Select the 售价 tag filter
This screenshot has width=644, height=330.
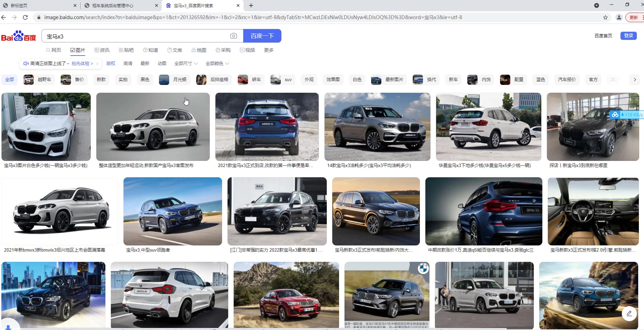pyautogui.click(x=74, y=79)
